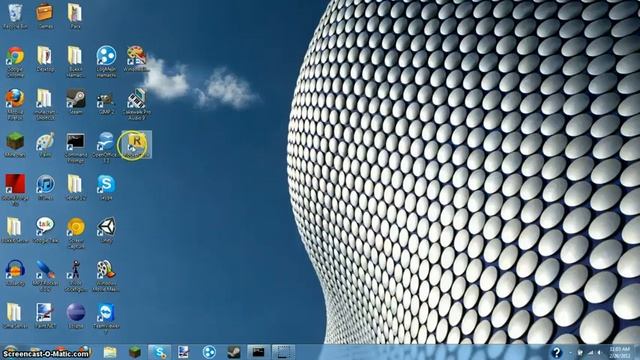Launch the Audacity headphones shortcut
The width and height of the screenshot is (640, 360).
(x=15, y=273)
